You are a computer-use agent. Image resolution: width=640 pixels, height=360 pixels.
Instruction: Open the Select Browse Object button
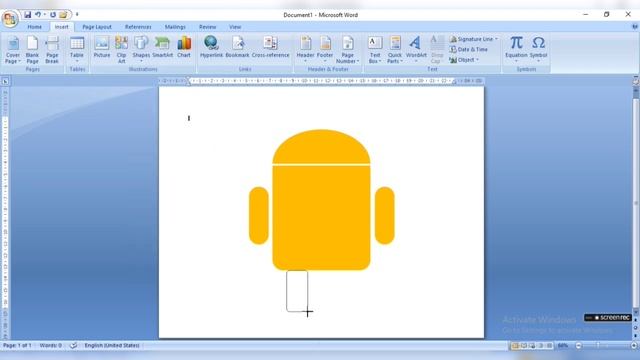[636, 327]
